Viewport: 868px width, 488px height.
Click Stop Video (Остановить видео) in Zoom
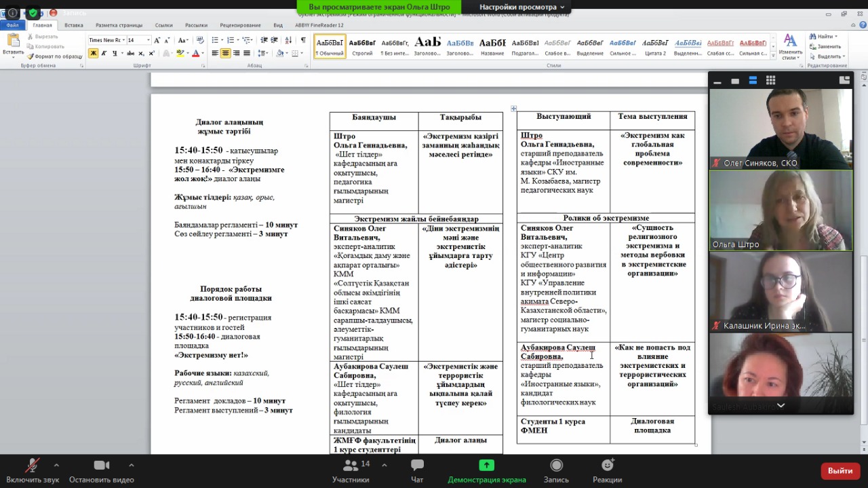click(x=102, y=470)
